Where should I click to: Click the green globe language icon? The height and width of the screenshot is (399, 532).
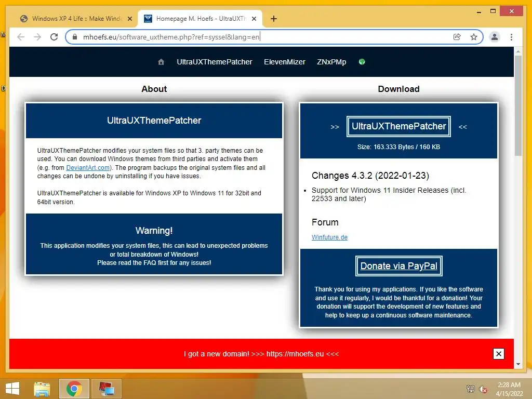click(362, 61)
